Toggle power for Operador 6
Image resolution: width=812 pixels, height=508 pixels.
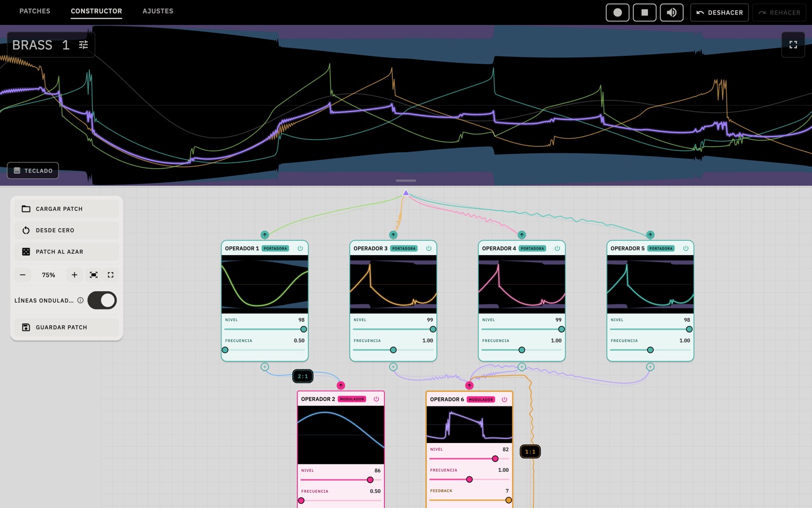point(504,399)
